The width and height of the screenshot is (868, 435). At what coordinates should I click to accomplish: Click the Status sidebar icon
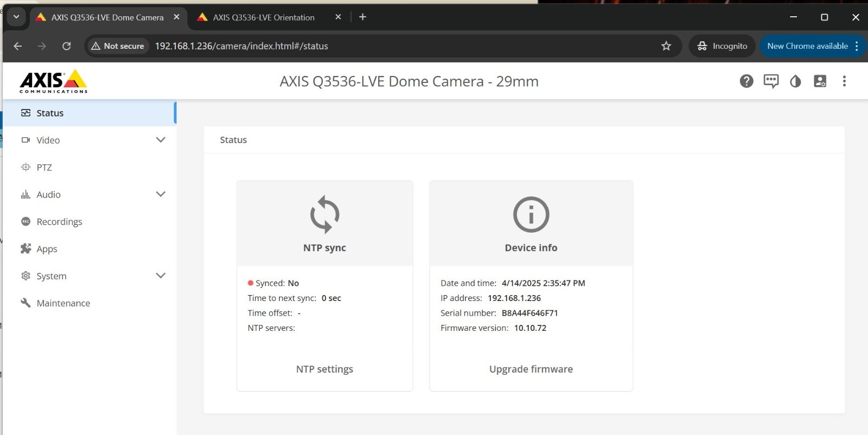[x=25, y=113]
